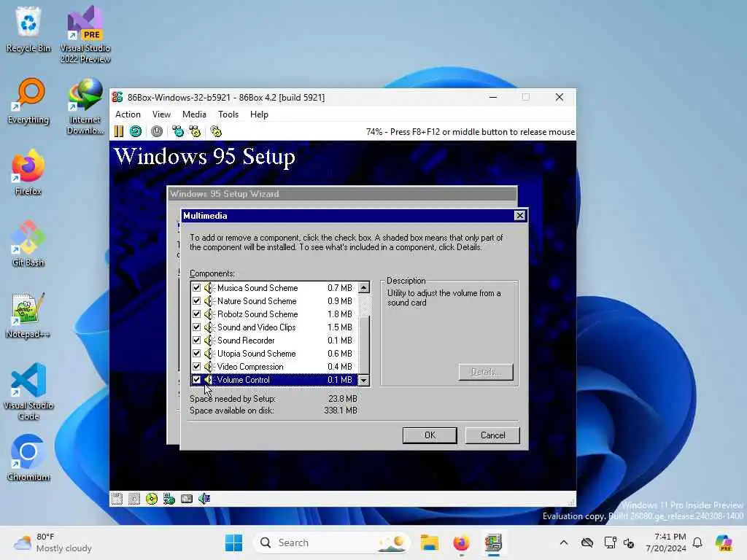Viewport: 747px width, 560px height.
Task: Click the sound speaker status bar icon
Action: [204, 499]
